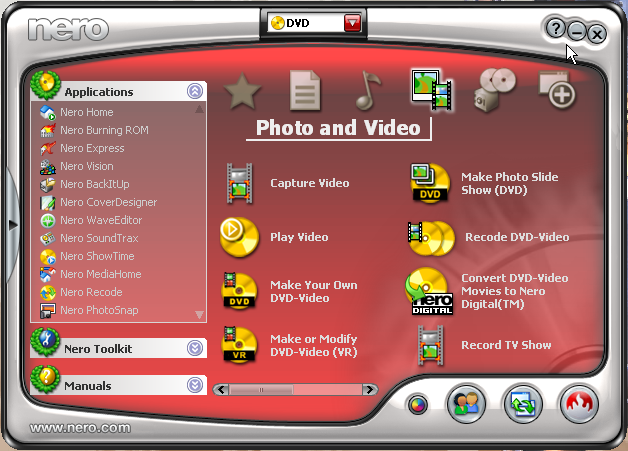The width and height of the screenshot is (628, 451).
Task: Open the Copy and Backup discs category
Action: pos(494,90)
